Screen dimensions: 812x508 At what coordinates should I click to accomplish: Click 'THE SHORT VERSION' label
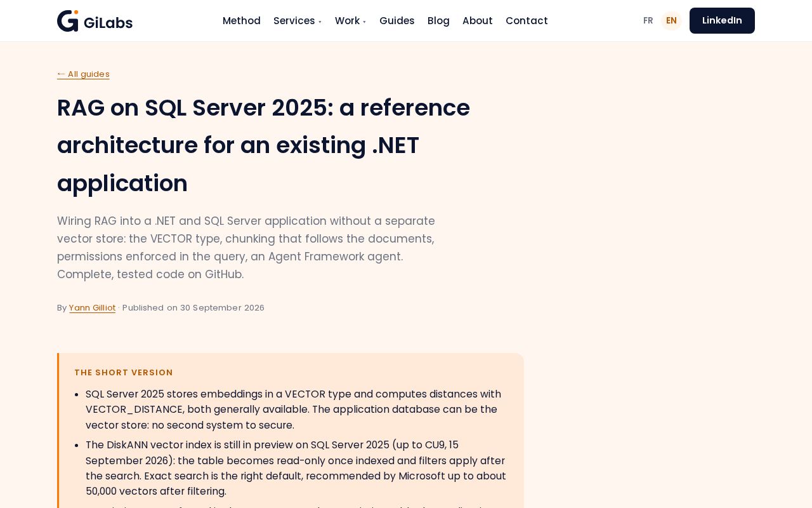click(x=124, y=373)
